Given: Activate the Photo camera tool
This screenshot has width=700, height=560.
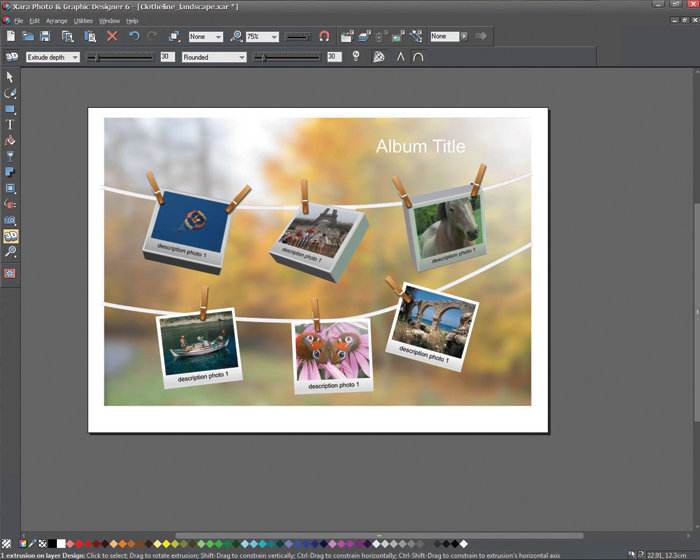Looking at the screenshot, I should click(10, 220).
